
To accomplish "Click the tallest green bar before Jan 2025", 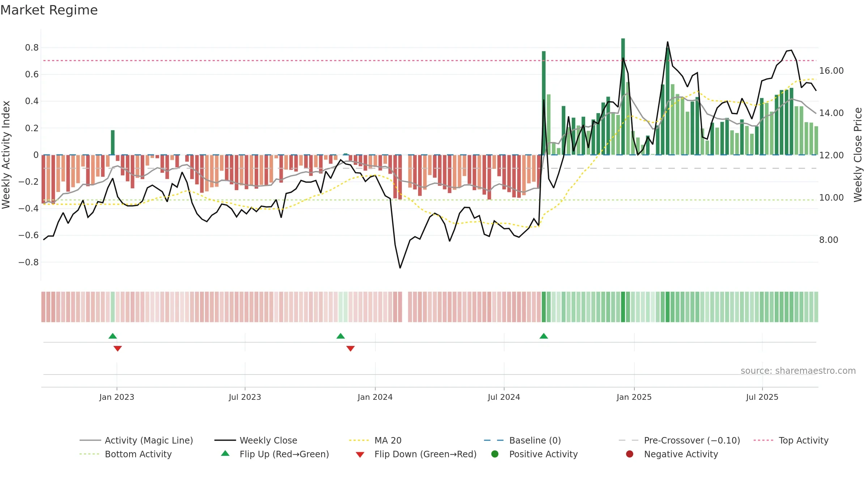I will [x=623, y=97].
